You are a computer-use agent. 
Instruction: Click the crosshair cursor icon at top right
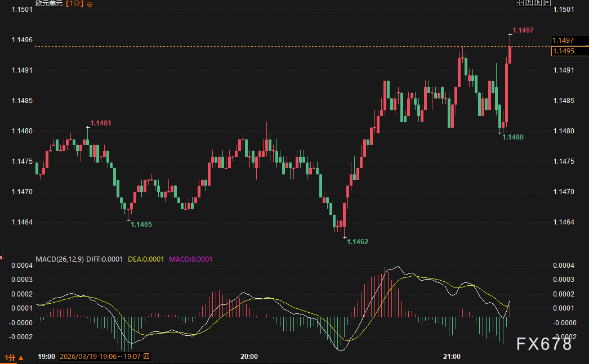pos(520,3)
